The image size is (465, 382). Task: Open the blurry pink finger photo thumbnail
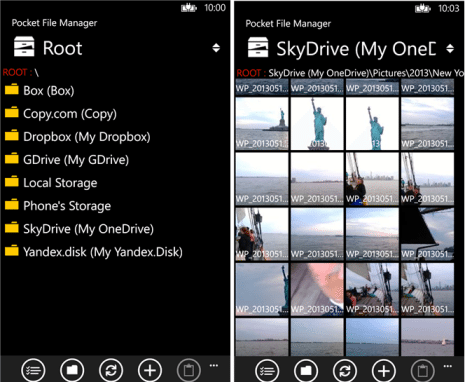(317, 289)
